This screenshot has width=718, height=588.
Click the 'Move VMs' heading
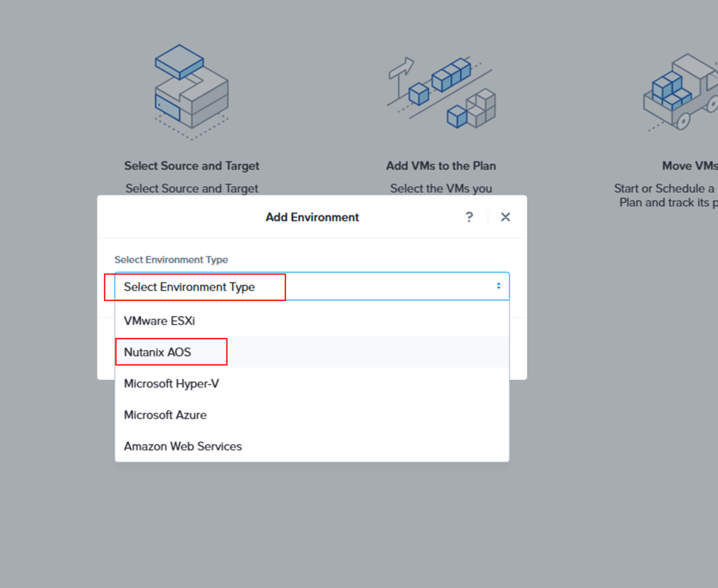(690, 166)
